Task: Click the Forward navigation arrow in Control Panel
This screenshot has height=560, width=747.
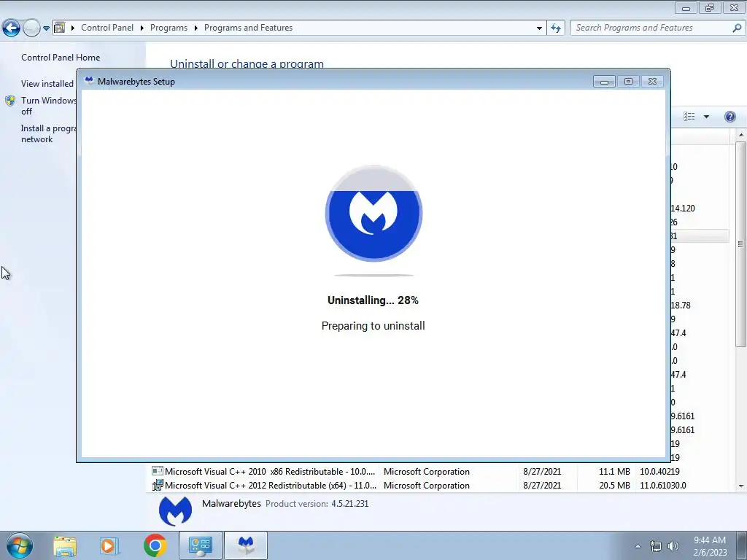Action: click(31, 28)
